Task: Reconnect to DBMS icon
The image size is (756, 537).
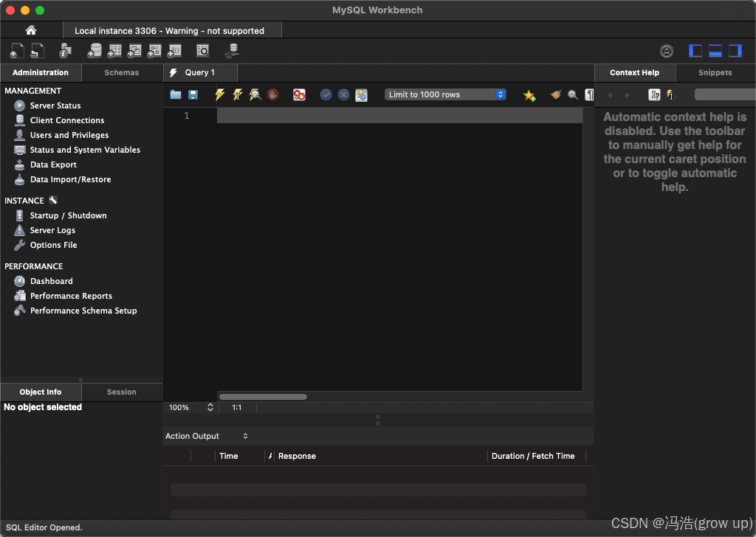Action: click(232, 51)
